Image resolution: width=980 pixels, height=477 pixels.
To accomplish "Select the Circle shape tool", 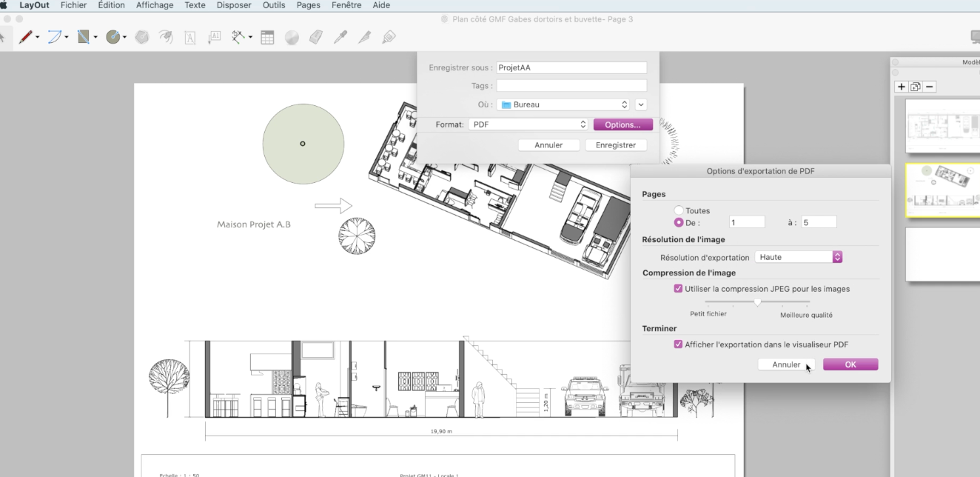I will [x=113, y=36].
